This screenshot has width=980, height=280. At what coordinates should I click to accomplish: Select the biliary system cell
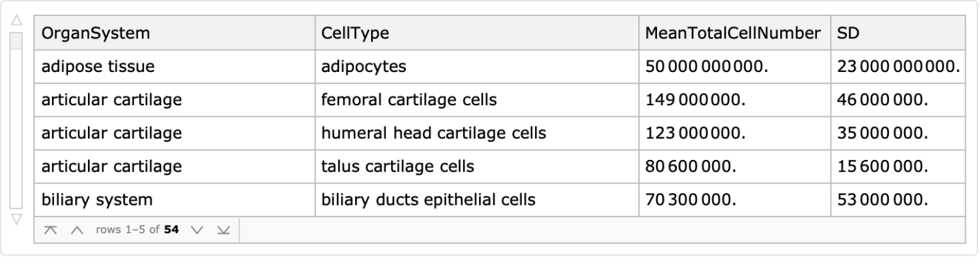point(97,200)
